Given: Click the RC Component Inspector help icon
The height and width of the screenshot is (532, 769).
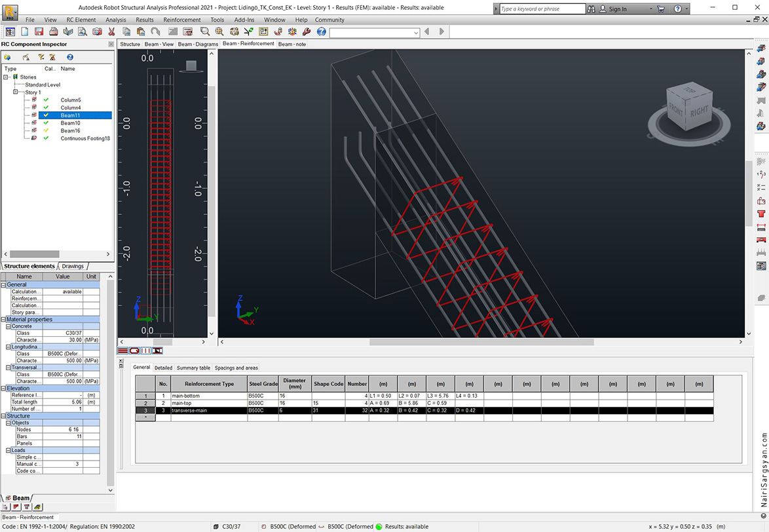Looking at the screenshot, I should (x=70, y=58).
